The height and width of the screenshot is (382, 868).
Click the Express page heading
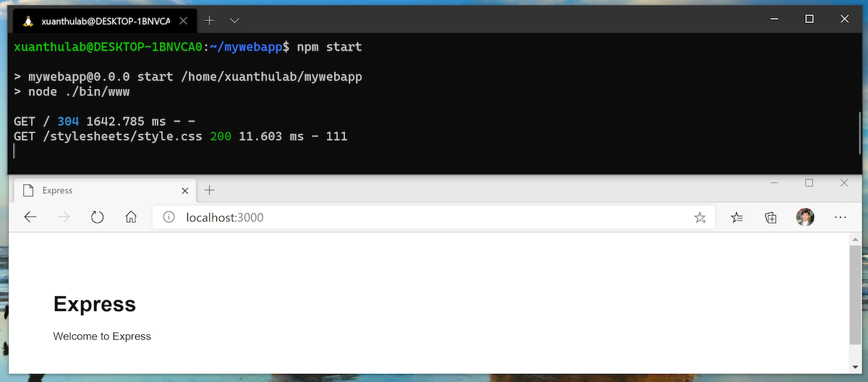click(95, 304)
